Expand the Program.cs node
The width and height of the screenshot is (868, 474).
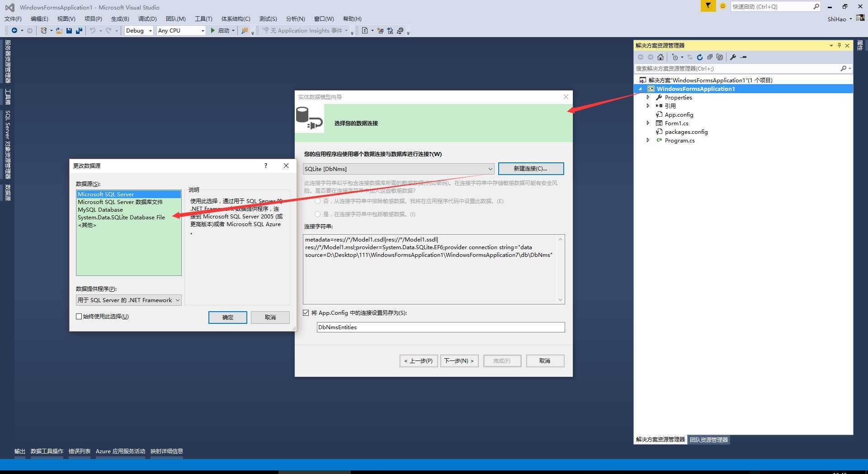(648, 140)
